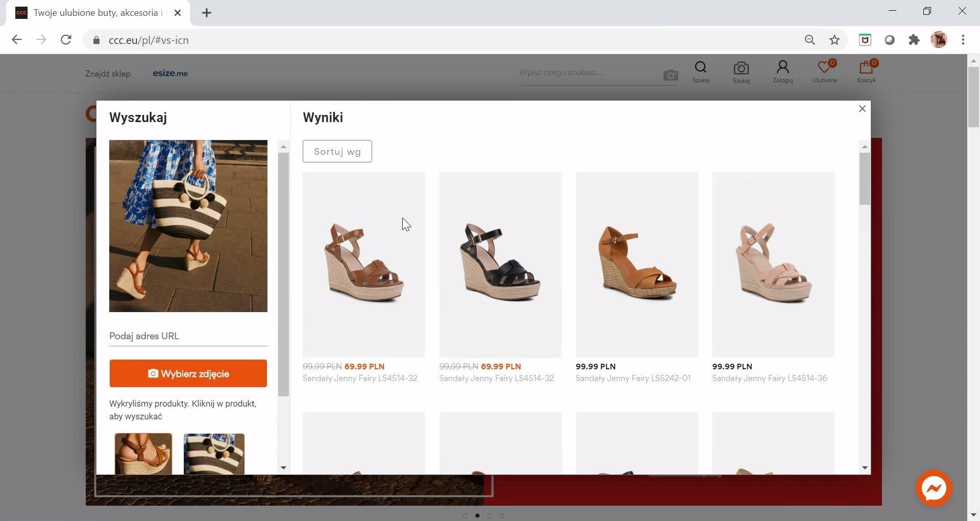Close the visual search dialog
Viewport: 980px width, 521px height.
[863, 109]
